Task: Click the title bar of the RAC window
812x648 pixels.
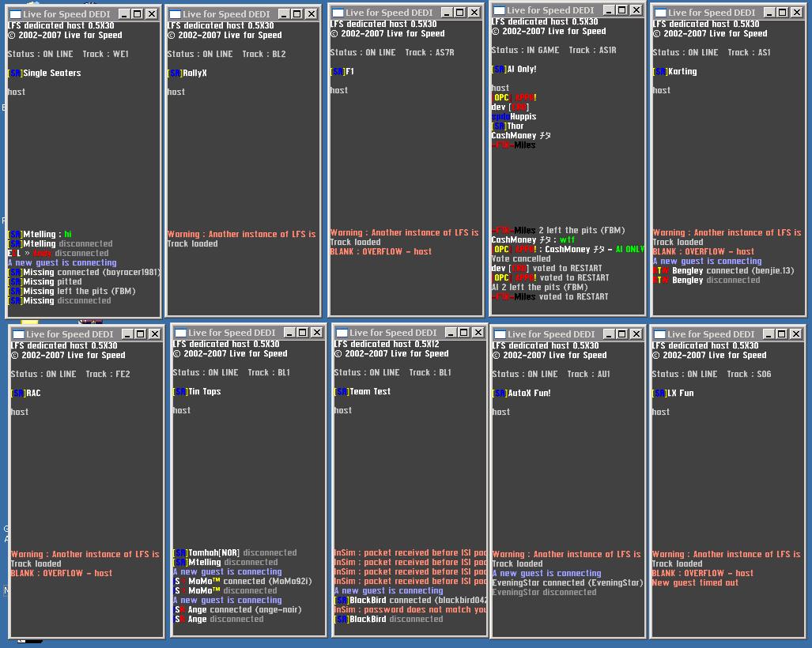Action: pos(86,334)
